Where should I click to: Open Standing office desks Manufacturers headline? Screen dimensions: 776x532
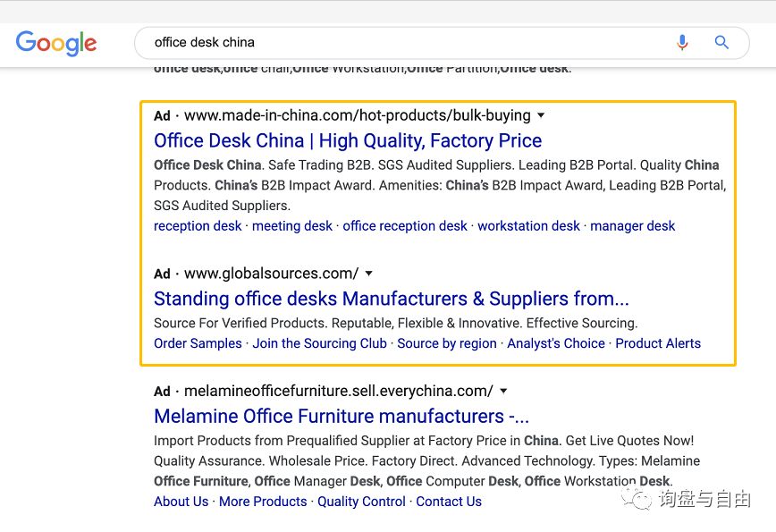tap(391, 299)
